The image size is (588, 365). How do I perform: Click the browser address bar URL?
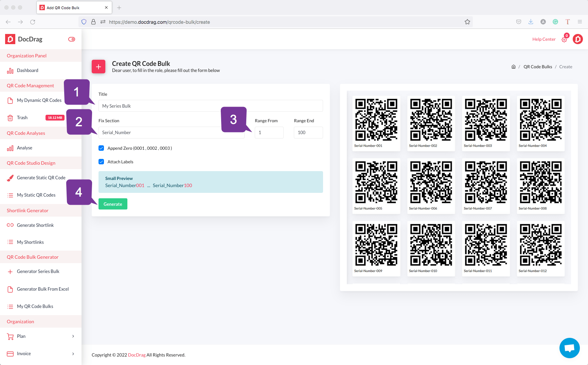coord(159,22)
